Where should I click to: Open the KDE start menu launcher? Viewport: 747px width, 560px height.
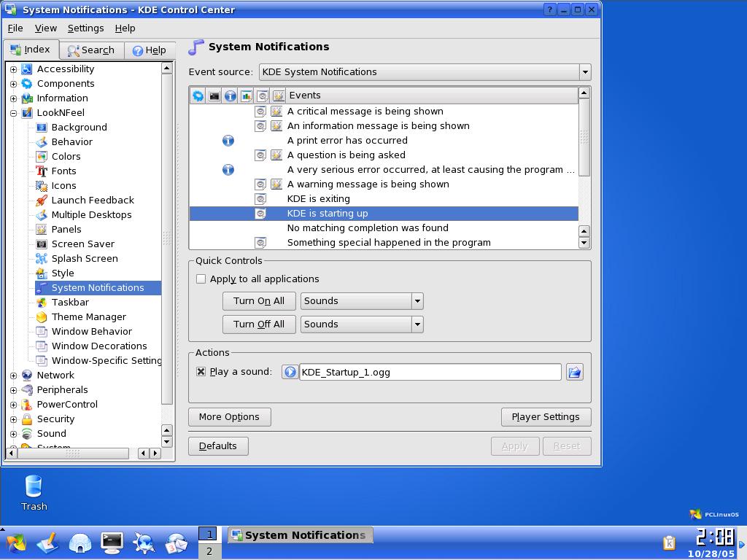(x=16, y=542)
